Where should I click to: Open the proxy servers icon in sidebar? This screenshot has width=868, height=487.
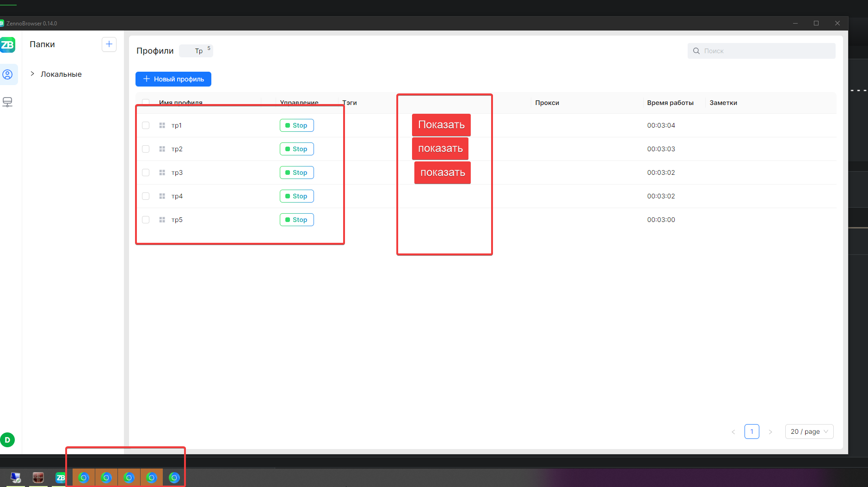pos(7,102)
